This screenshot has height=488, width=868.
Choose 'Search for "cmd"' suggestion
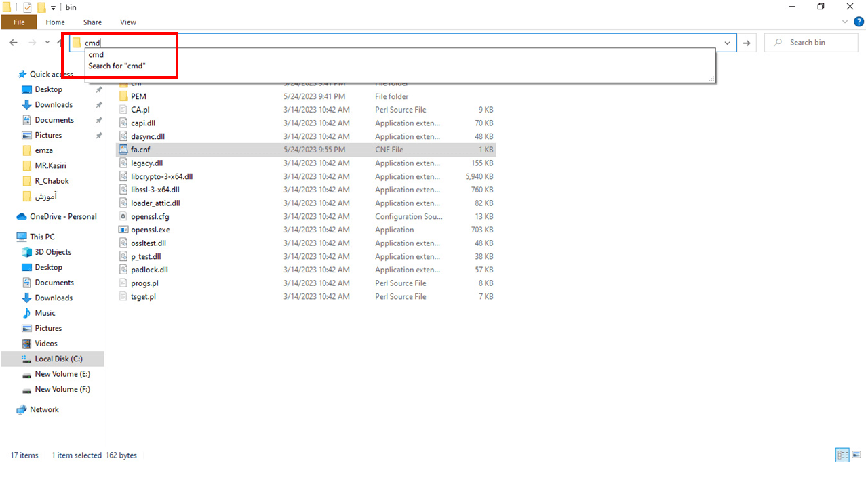(x=117, y=66)
